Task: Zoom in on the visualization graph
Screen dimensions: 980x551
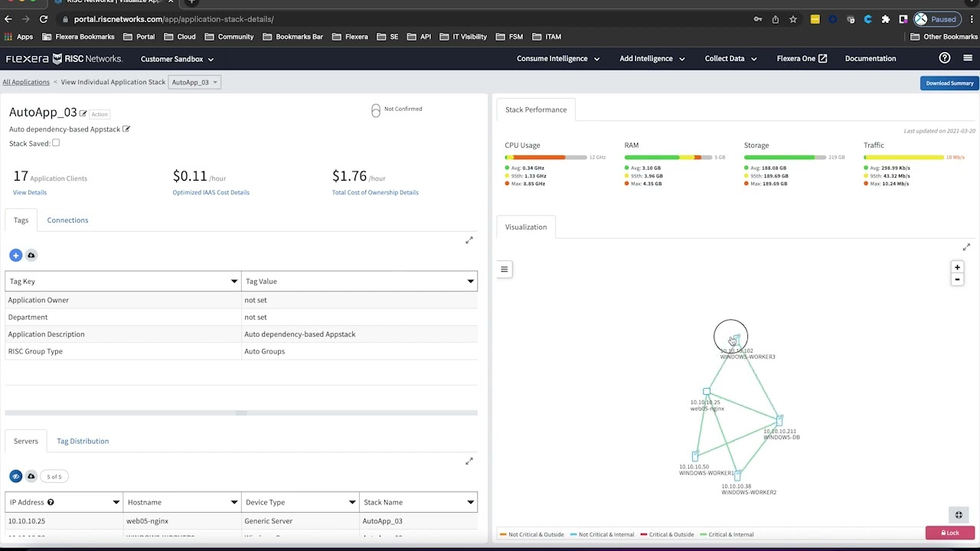Action: tap(957, 267)
